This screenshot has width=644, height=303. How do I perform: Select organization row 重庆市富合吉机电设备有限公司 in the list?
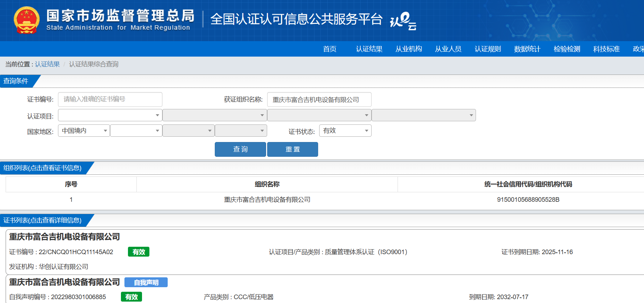tap(267, 200)
